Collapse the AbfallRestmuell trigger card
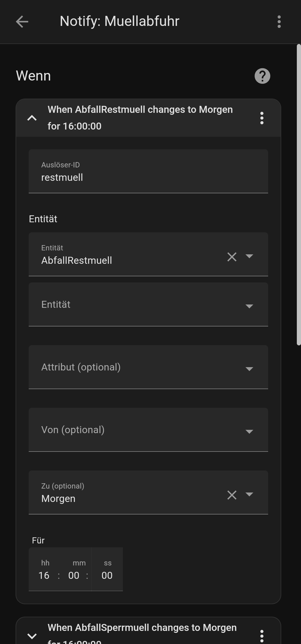Screen dimensions: 301x644 (32, 118)
